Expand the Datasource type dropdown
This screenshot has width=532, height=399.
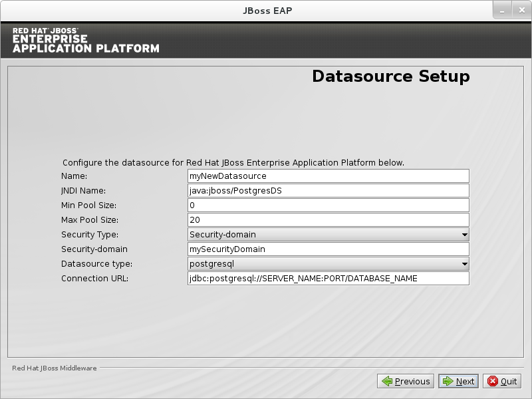pos(329,264)
